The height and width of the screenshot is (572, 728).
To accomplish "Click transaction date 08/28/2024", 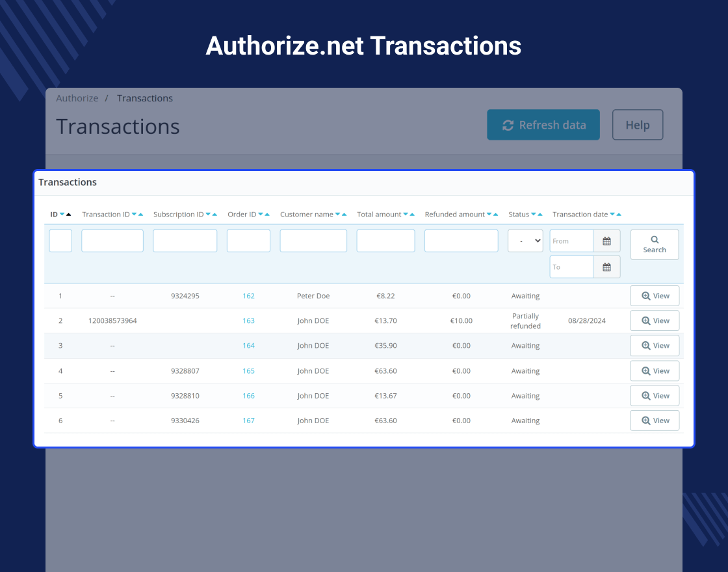I will (x=587, y=321).
